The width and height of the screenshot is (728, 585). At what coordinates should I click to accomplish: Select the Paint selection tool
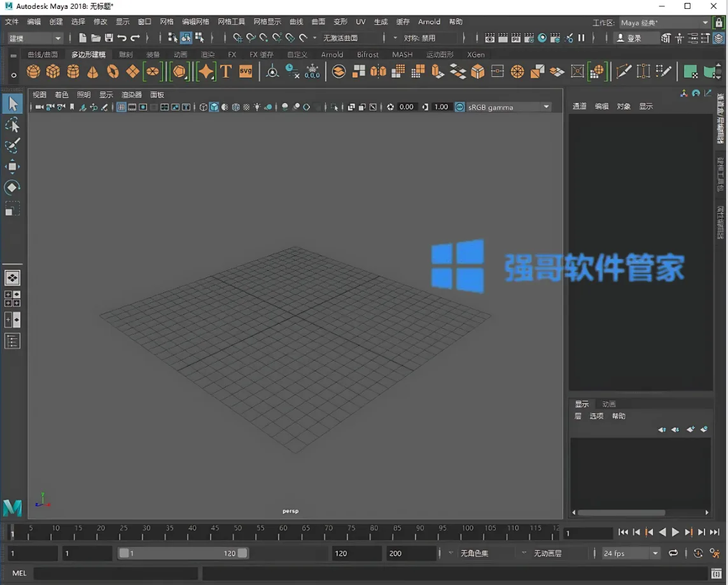[x=13, y=145]
